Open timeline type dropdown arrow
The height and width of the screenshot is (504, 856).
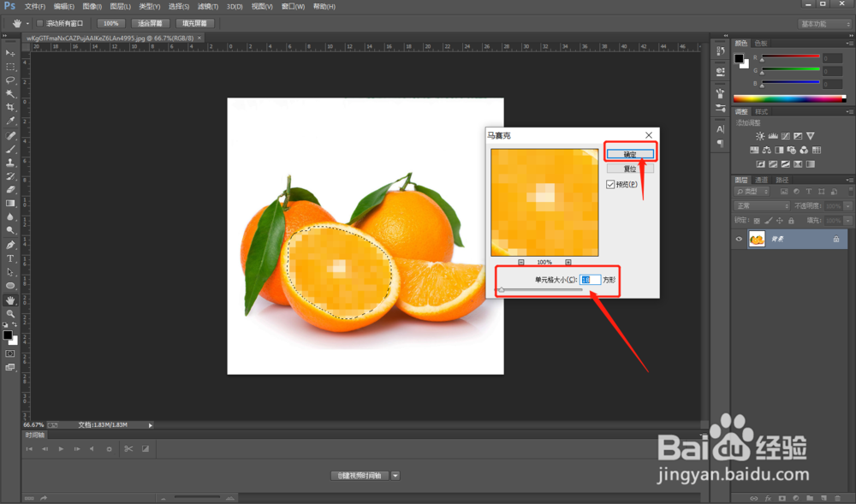(395, 476)
